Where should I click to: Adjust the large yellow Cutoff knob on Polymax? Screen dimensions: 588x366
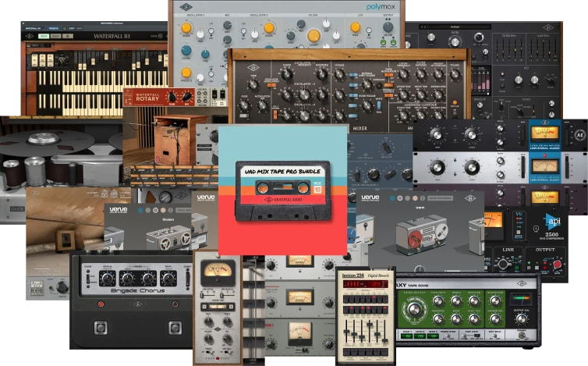pos(313,36)
